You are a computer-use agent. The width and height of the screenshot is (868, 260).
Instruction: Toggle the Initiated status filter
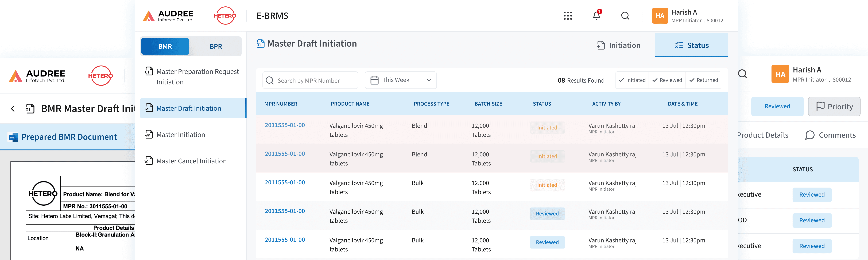[x=632, y=80]
